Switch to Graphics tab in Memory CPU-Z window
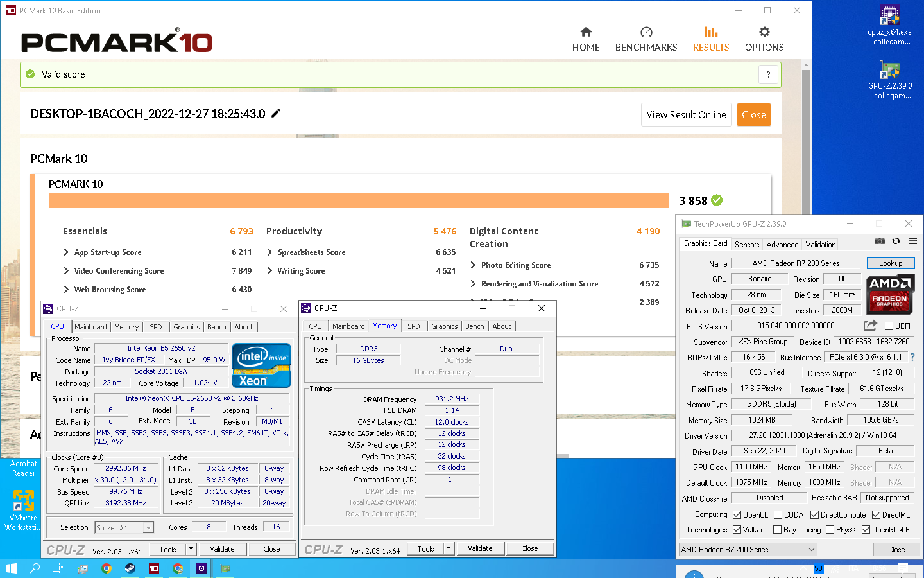Screen dimensions: 924x578 point(445,326)
